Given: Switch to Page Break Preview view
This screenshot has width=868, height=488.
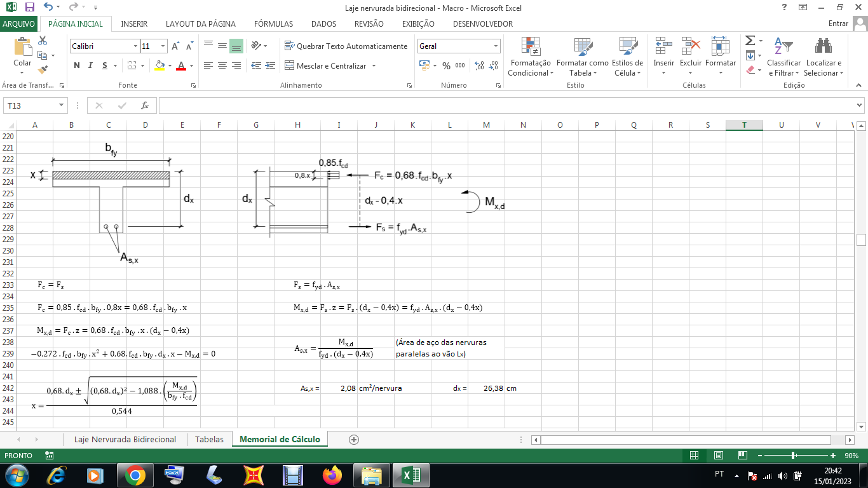Looking at the screenshot, I should [x=742, y=456].
